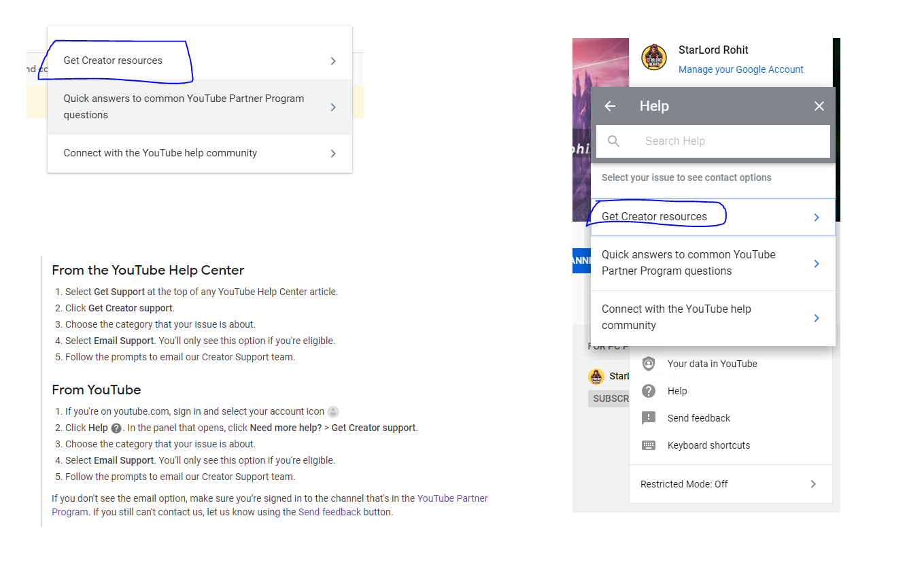Expand the Restricted Mode chevron

(x=813, y=484)
